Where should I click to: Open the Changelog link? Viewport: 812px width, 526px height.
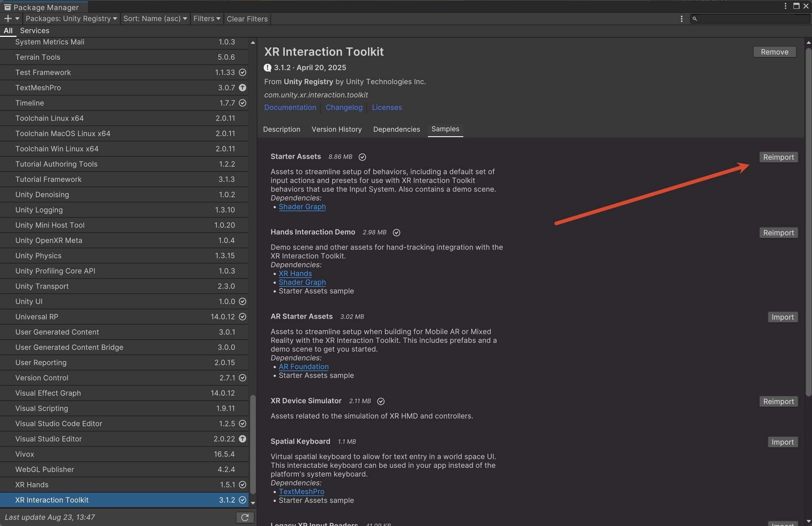(x=344, y=107)
